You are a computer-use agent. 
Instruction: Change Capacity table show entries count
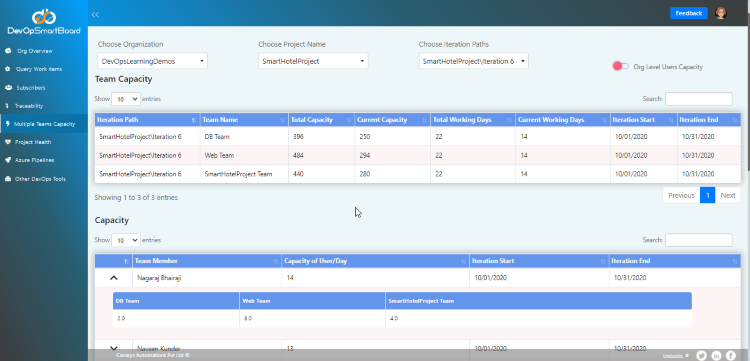tap(126, 240)
